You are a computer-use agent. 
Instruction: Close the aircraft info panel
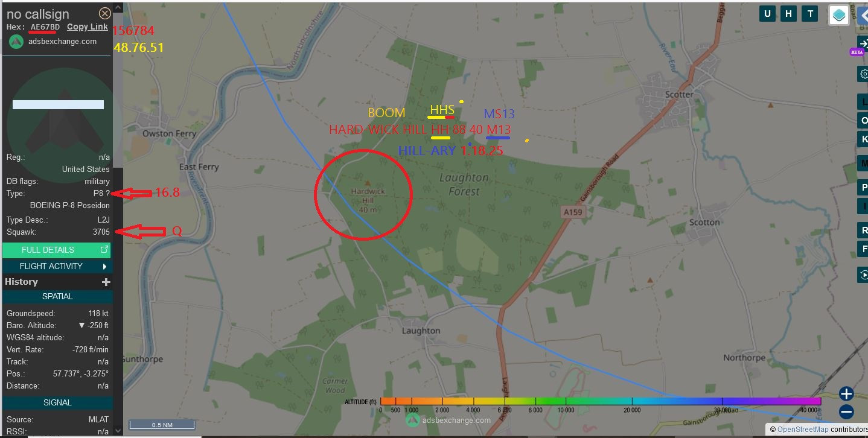105,13
